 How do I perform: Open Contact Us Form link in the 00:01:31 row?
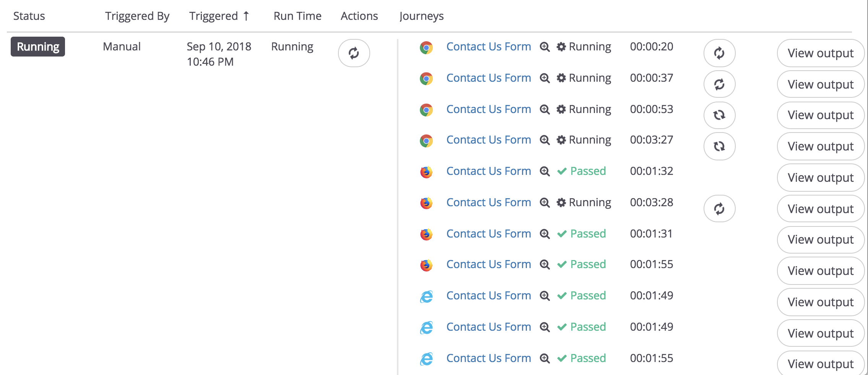click(488, 234)
